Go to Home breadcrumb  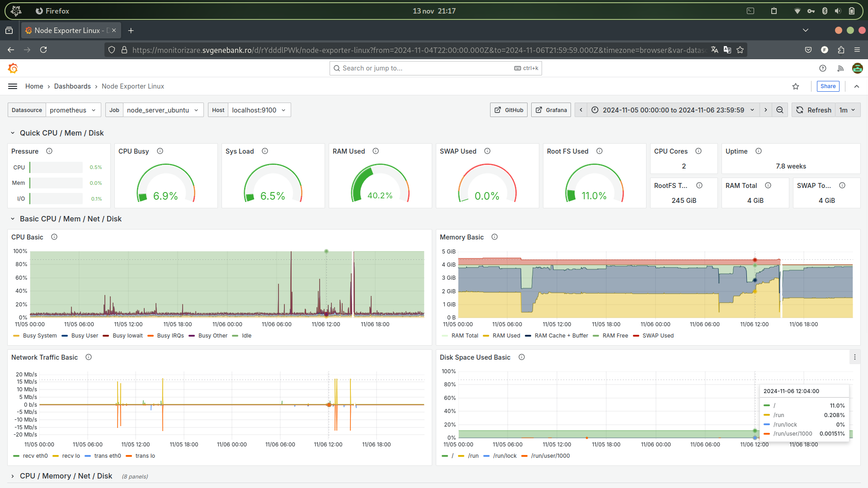click(34, 86)
